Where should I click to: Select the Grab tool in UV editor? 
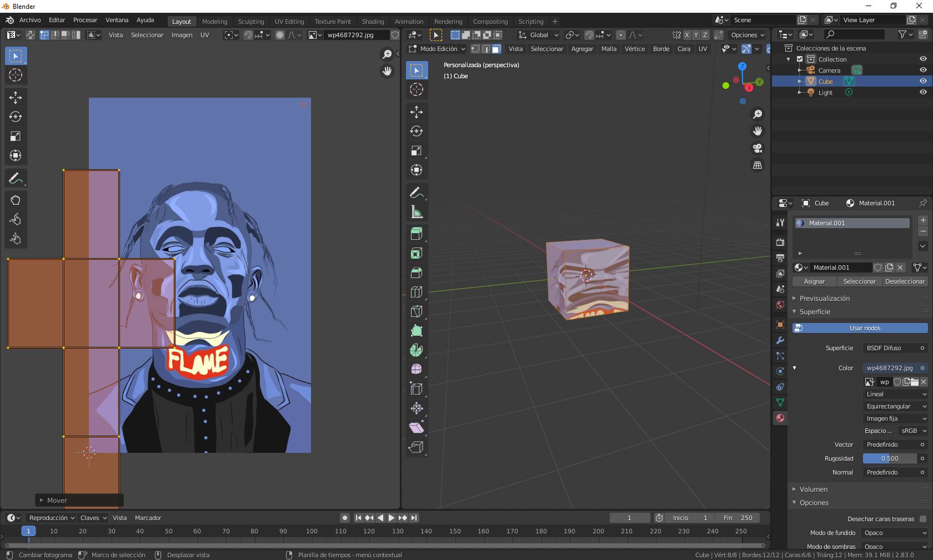pos(16,200)
